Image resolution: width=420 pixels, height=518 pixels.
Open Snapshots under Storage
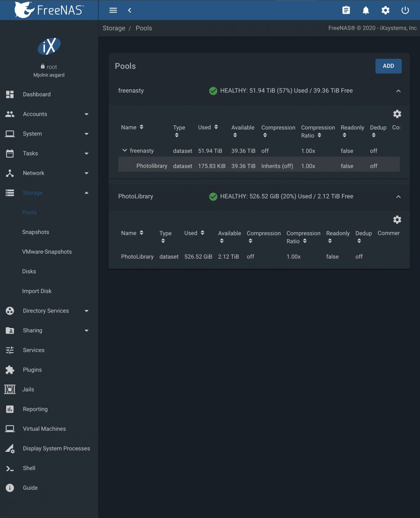(35, 232)
